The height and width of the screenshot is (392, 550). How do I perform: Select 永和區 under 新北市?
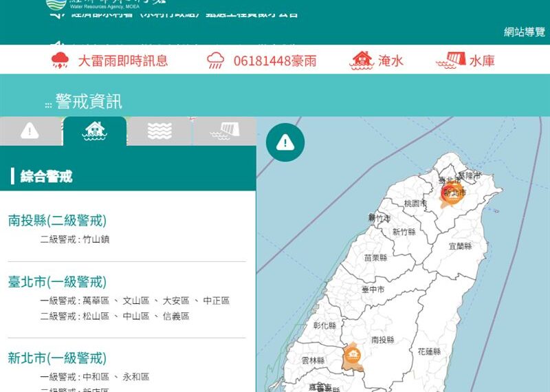136,377
